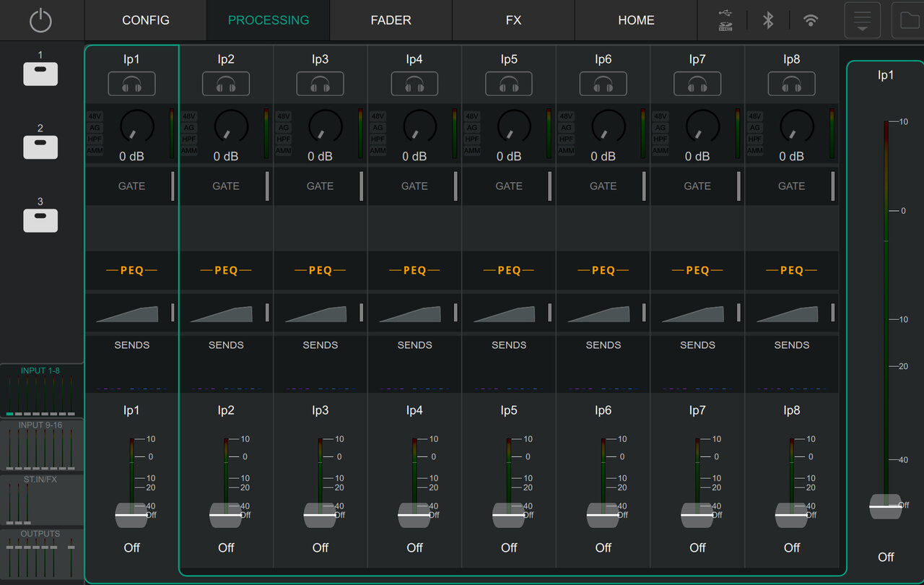This screenshot has height=585, width=924.
Task: Click the Ip2 channel name at top
Action: coord(226,59)
